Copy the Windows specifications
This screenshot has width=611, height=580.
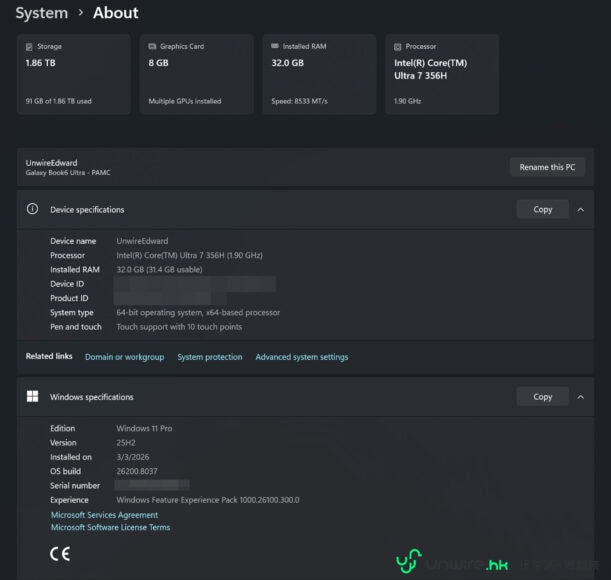pos(542,397)
